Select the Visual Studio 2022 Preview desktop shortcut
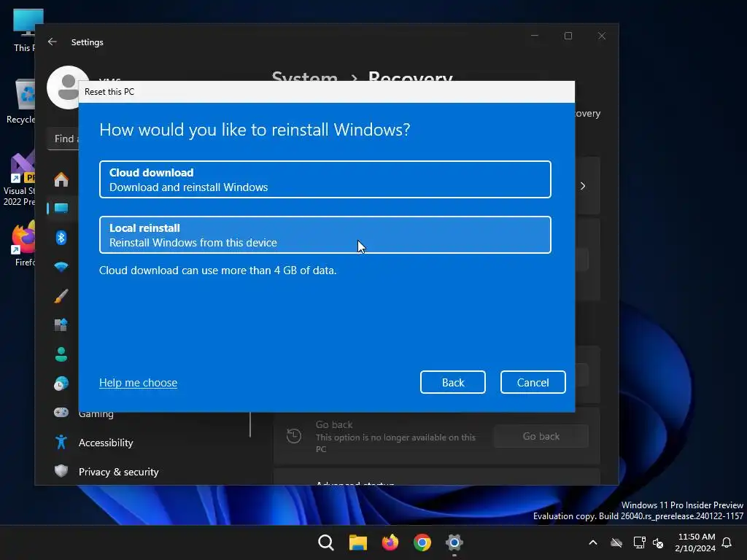This screenshot has height=560, width=747. (x=19, y=179)
